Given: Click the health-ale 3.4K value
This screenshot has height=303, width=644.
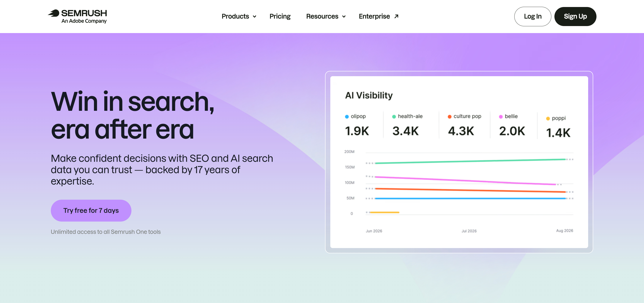Looking at the screenshot, I should click(405, 131).
